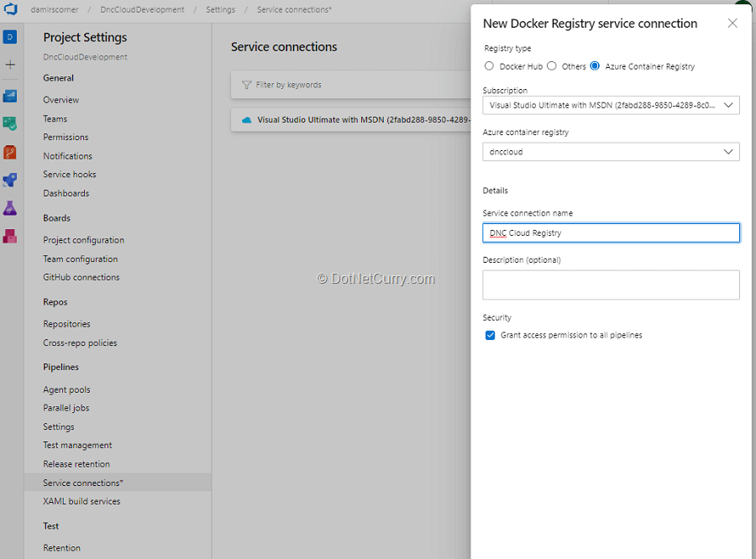Open the Azure container registry dropdown

(611, 152)
